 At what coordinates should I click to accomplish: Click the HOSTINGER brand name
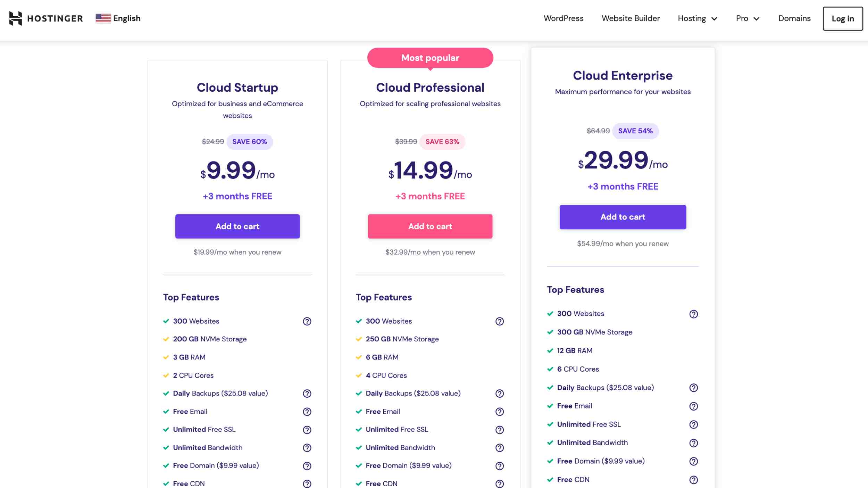pyautogui.click(x=55, y=18)
